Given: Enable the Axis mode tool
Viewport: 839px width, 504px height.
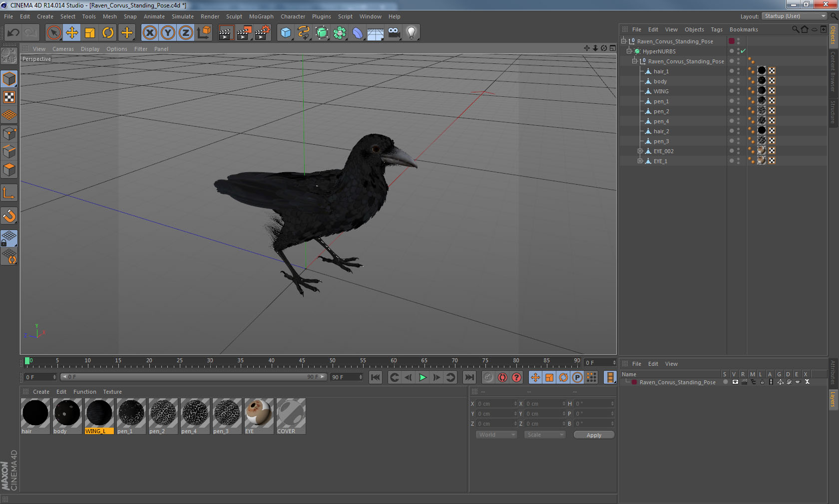Looking at the screenshot, I should [x=9, y=193].
